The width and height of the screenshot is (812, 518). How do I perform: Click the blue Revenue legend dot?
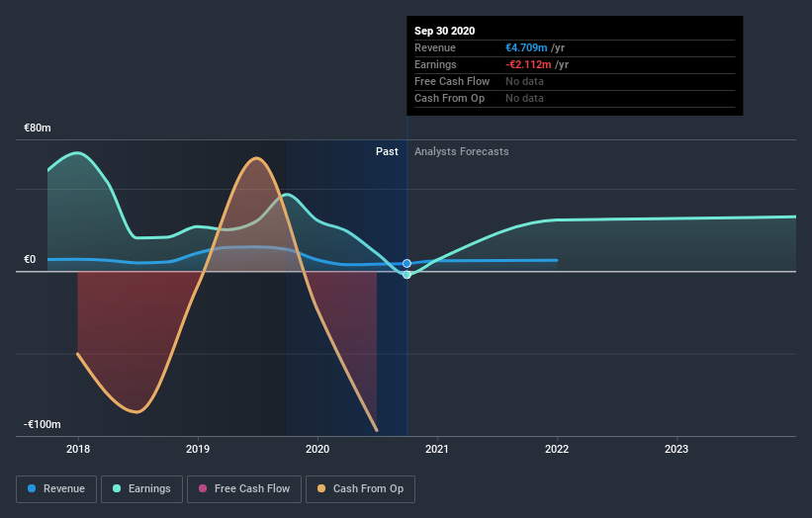click(32, 488)
